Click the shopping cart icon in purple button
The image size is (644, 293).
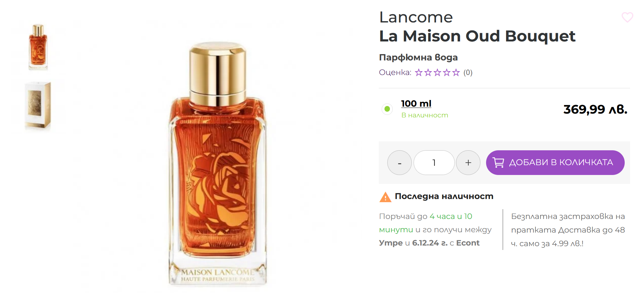tap(498, 162)
